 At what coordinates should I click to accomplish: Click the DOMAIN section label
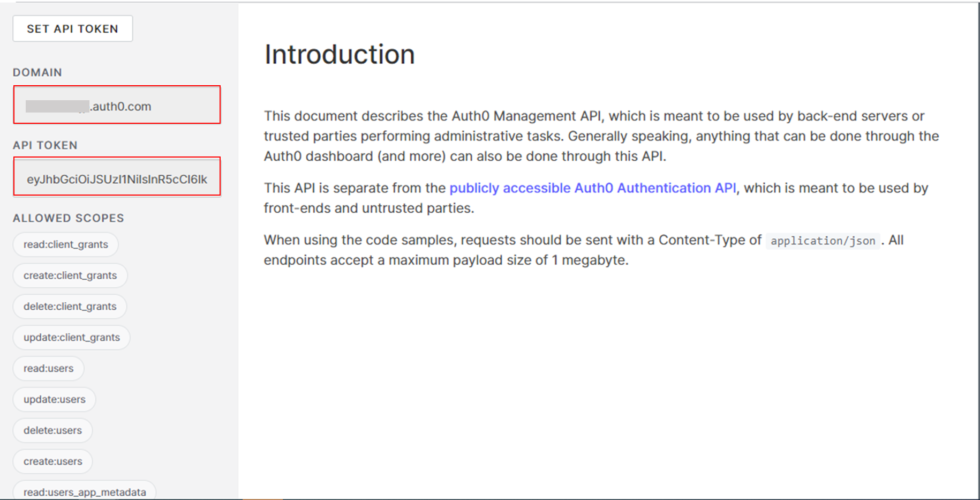click(x=37, y=72)
